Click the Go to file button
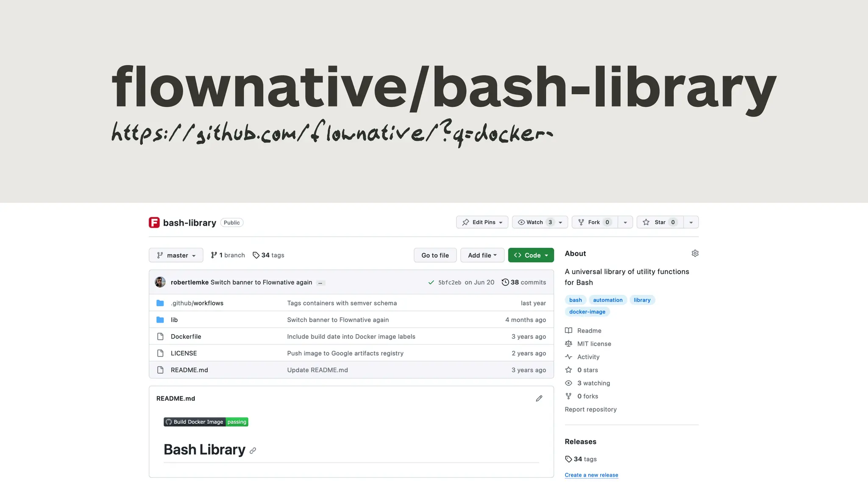The width and height of the screenshot is (868, 488). coord(435,255)
